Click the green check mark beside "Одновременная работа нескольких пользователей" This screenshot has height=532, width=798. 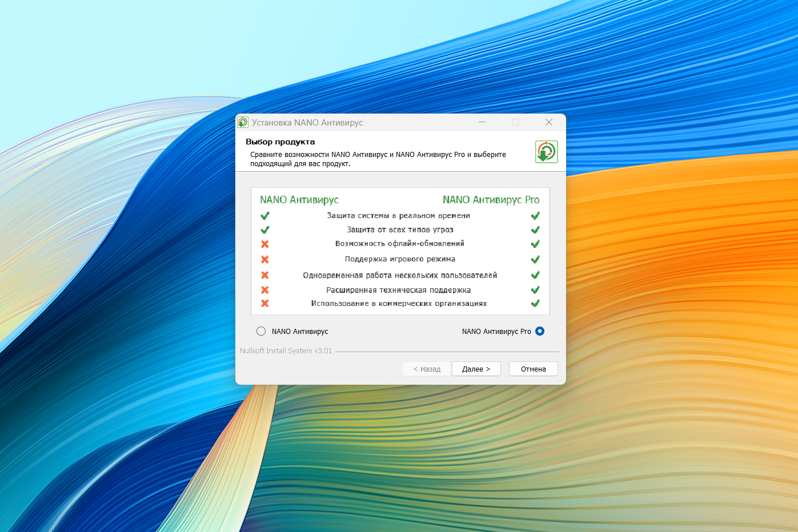tap(535, 275)
